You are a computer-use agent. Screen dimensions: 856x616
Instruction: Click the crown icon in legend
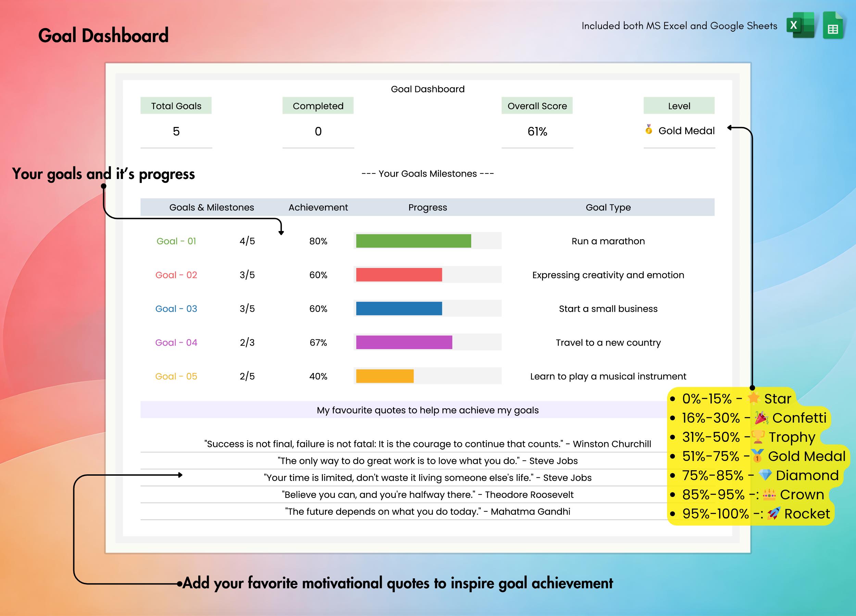coord(769,494)
